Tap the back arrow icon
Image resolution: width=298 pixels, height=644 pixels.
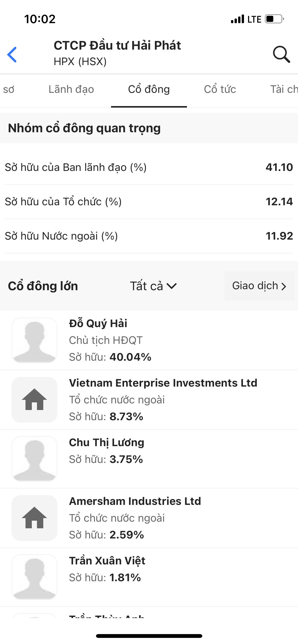coord(12,54)
